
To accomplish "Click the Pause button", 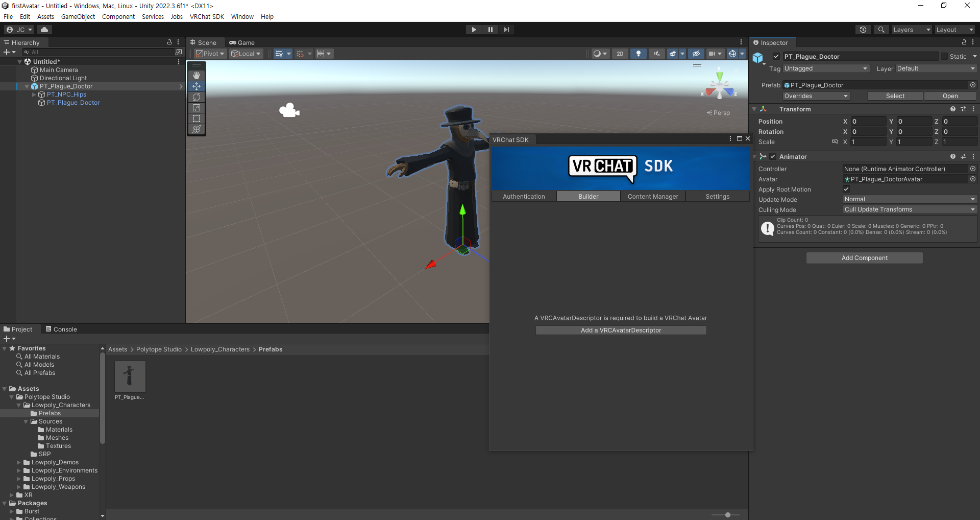I will point(490,30).
